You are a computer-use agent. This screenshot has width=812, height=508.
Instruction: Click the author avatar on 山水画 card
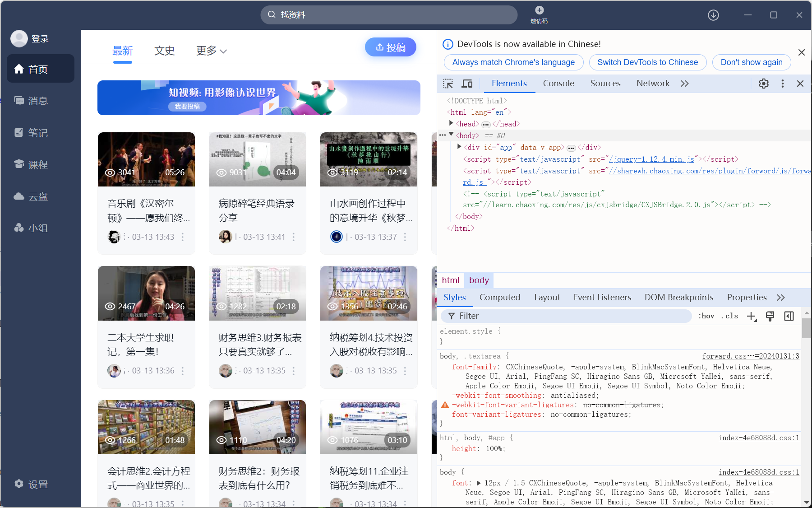pyautogui.click(x=337, y=237)
